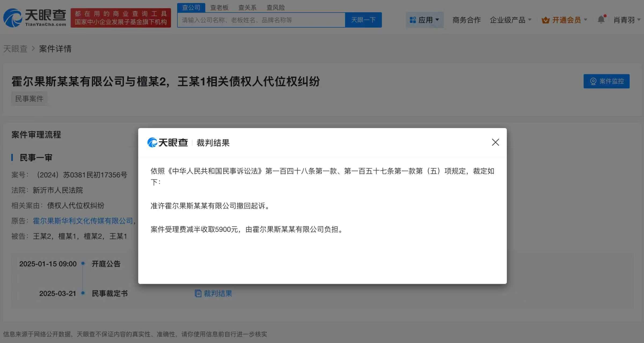Click the company name search input field

[x=261, y=20]
